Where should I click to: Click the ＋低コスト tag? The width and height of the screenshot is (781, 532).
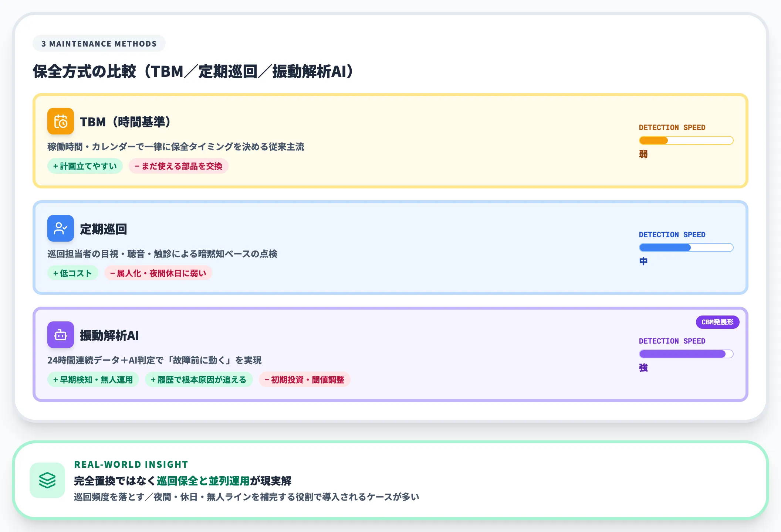[x=72, y=273]
